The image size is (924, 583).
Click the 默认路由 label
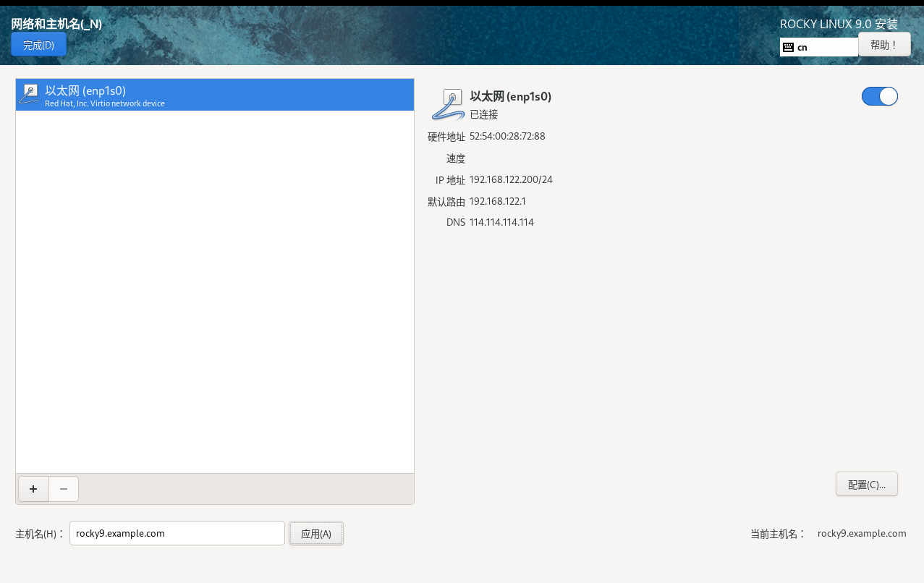point(446,202)
